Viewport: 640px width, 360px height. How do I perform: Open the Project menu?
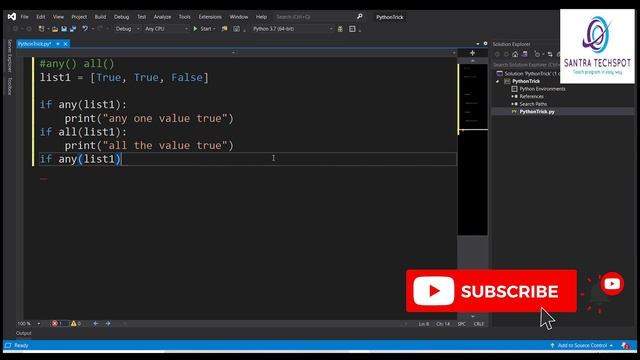(79, 17)
